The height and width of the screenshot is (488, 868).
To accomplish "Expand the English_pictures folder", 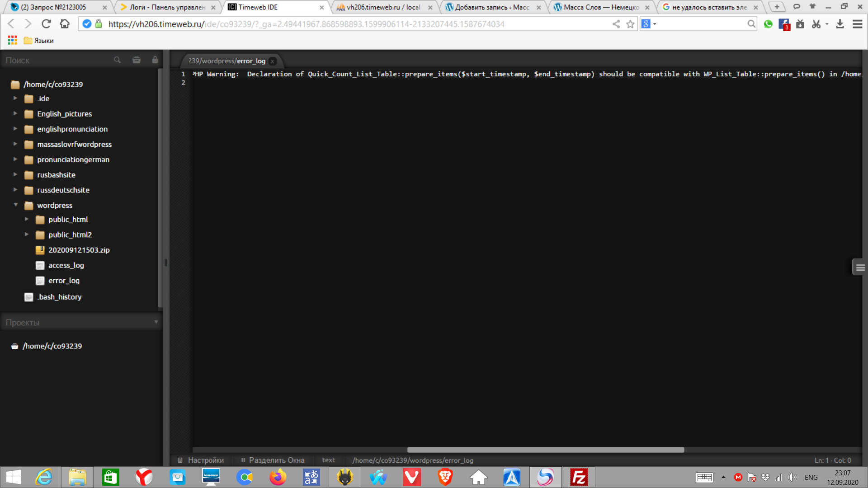I will click(x=15, y=113).
